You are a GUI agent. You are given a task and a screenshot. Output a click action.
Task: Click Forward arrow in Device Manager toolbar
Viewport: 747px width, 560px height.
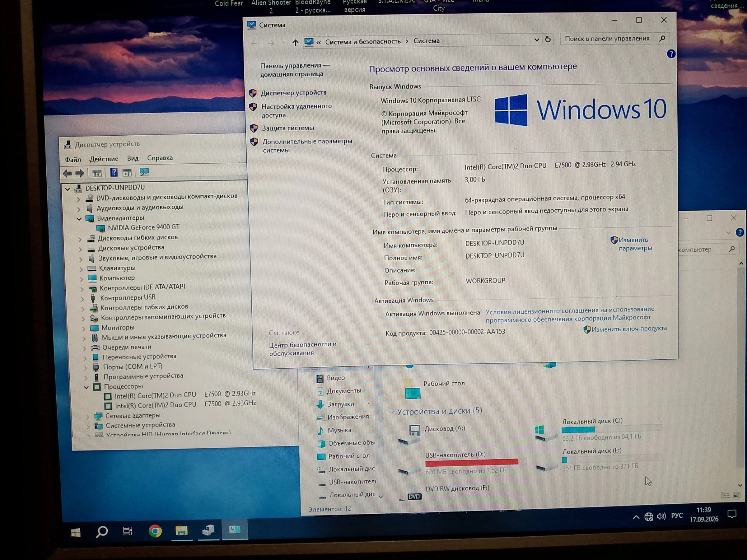click(x=80, y=173)
